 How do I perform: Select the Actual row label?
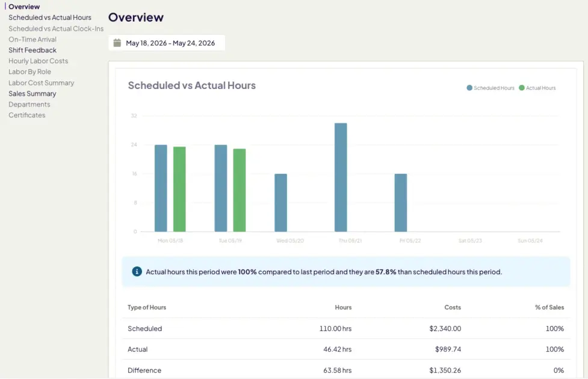pyautogui.click(x=138, y=350)
